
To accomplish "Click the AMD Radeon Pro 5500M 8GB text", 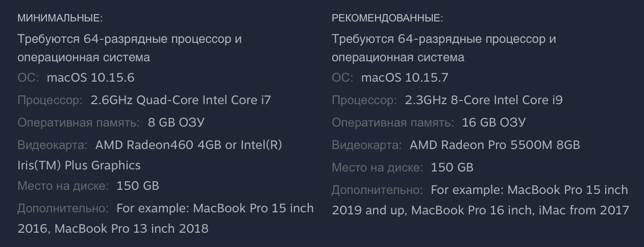I will (x=494, y=145).
